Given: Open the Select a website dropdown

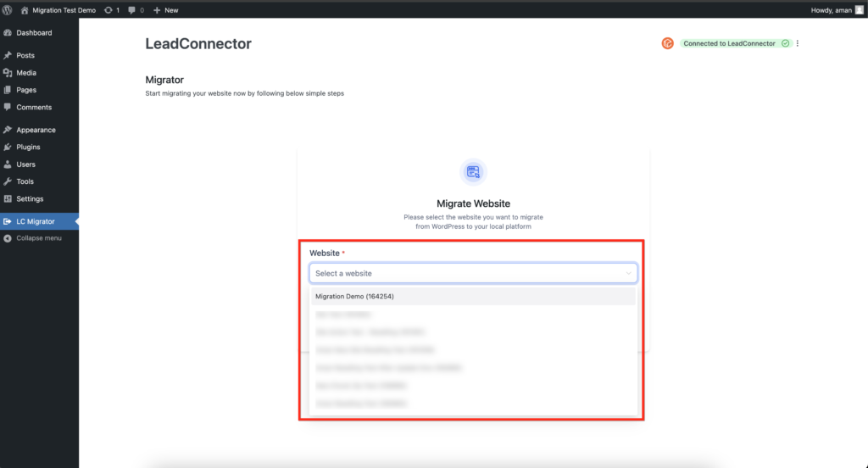Looking at the screenshot, I should [x=473, y=273].
